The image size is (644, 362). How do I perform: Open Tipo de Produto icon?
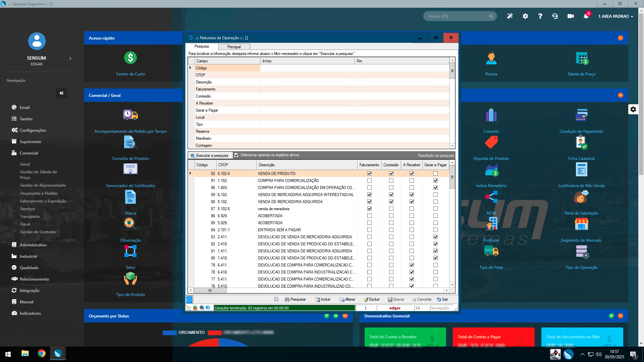[130, 278]
